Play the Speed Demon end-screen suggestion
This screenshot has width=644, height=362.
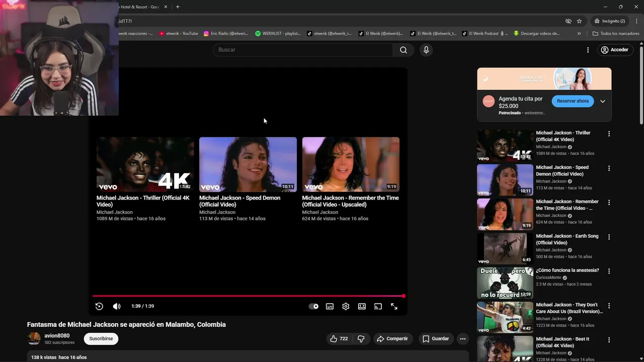click(248, 164)
